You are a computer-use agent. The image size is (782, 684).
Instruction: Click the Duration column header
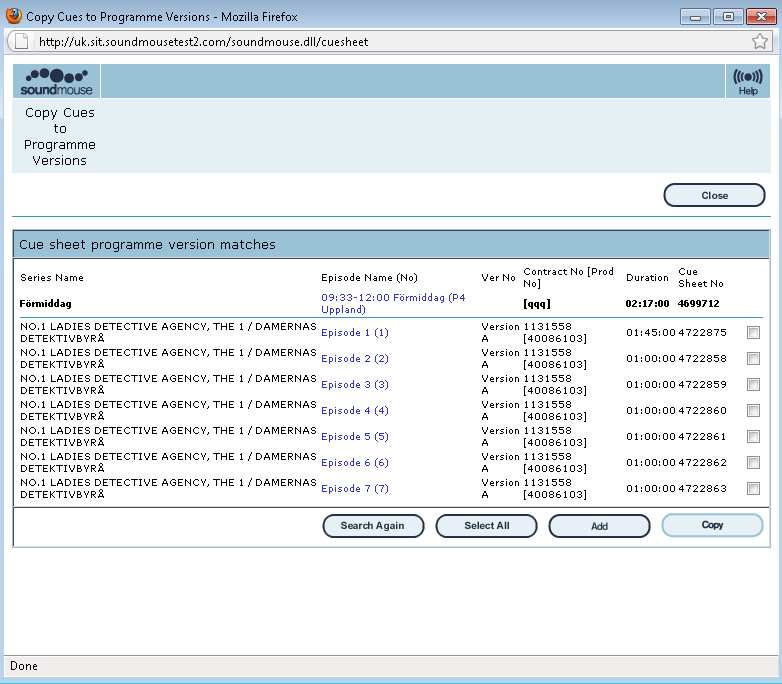point(647,277)
